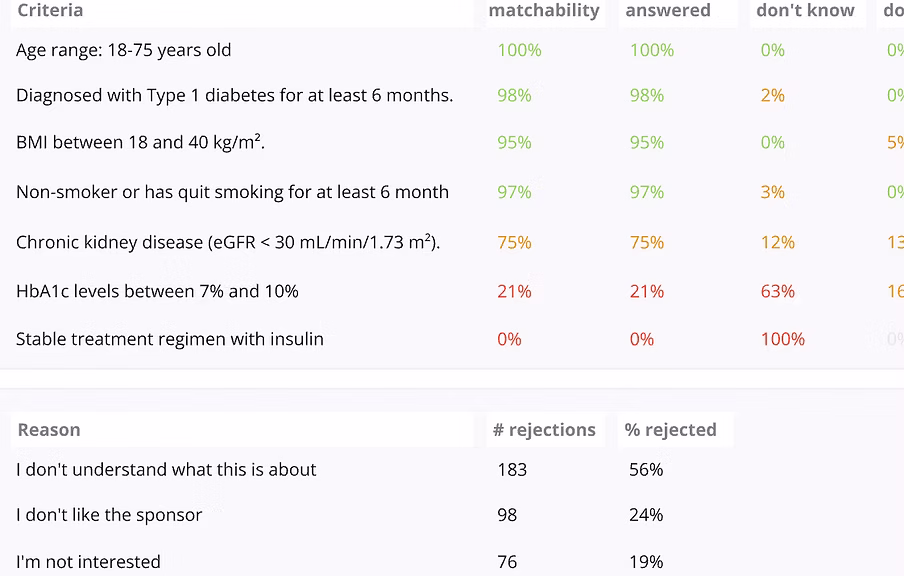Click the # rejections column header

[544, 430]
